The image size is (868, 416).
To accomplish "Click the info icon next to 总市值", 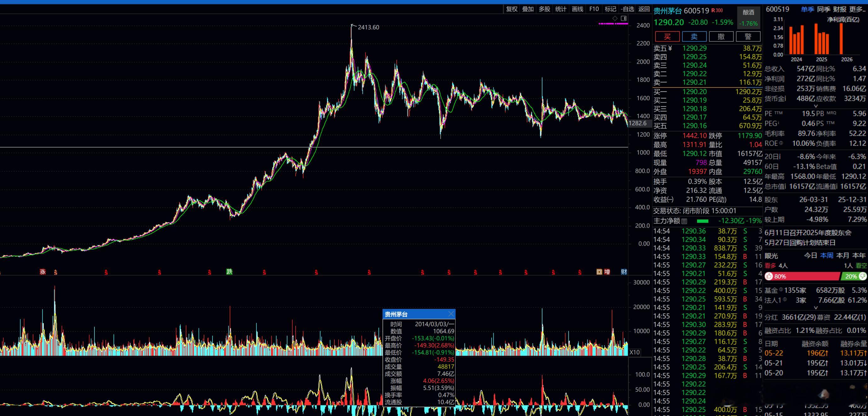I will (x=785, y=186).
